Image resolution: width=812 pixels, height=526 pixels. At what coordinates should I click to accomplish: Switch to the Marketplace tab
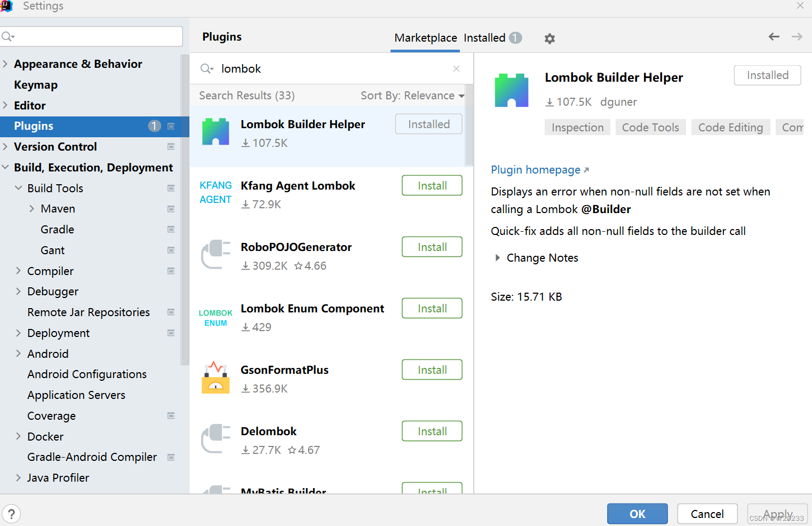click(426, 38)
